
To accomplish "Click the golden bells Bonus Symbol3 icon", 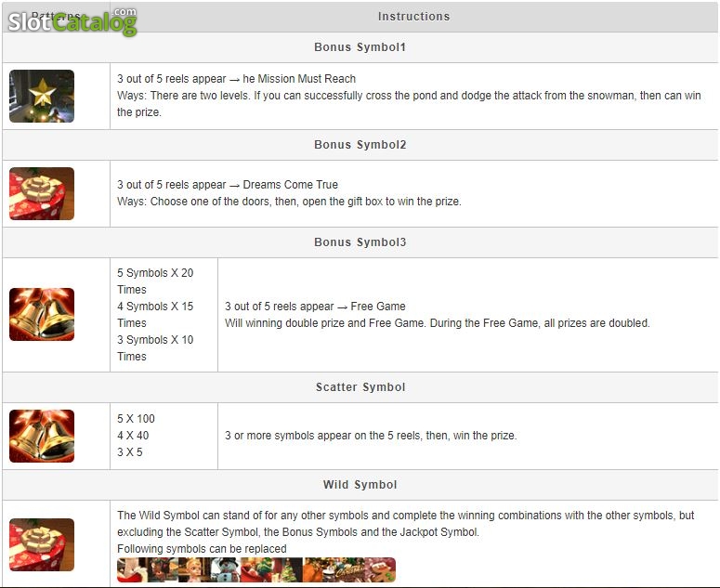I will 41,314.
